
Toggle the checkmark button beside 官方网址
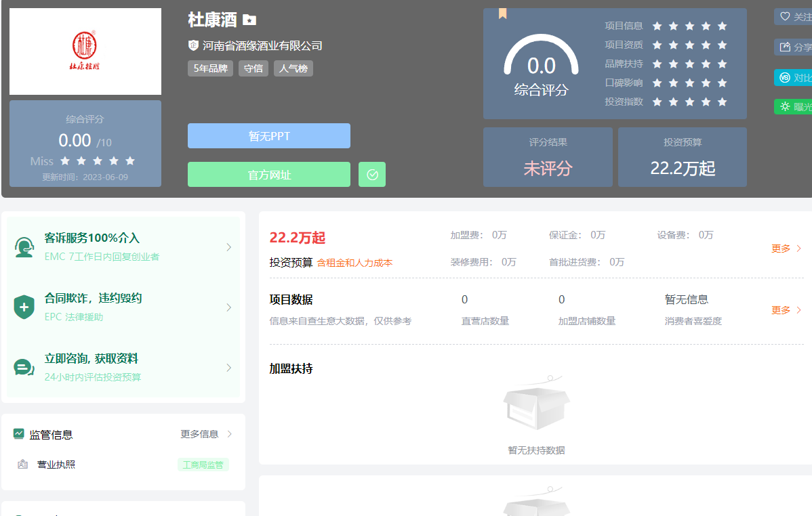(372, 175)
